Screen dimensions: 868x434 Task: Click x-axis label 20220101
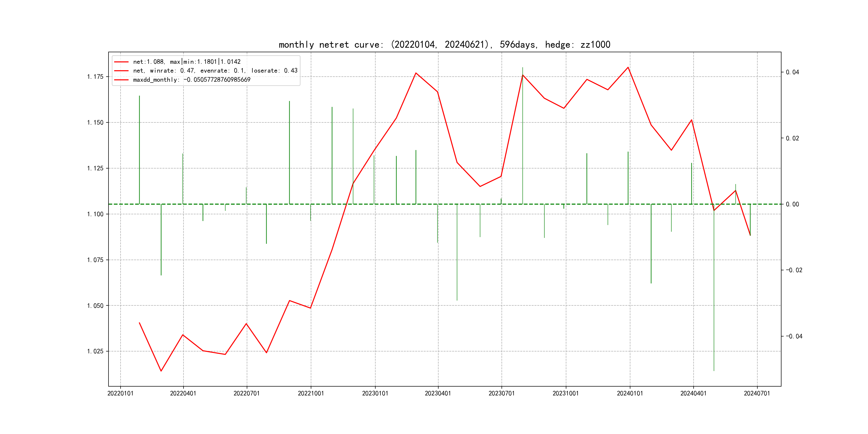(120, 394)
